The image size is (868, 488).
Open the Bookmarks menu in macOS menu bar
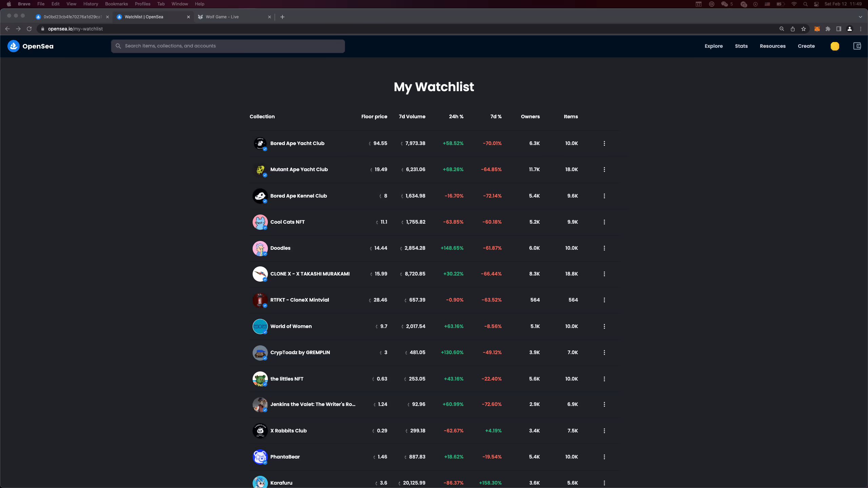click(116, 4)
